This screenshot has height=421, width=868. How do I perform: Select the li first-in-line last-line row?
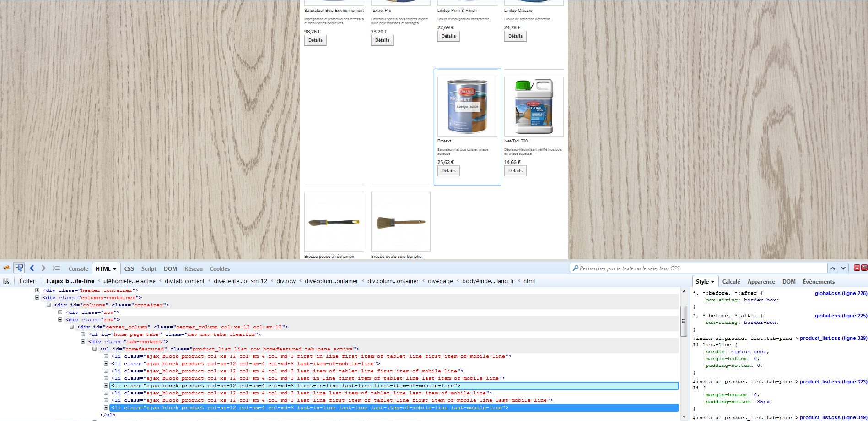394,386
